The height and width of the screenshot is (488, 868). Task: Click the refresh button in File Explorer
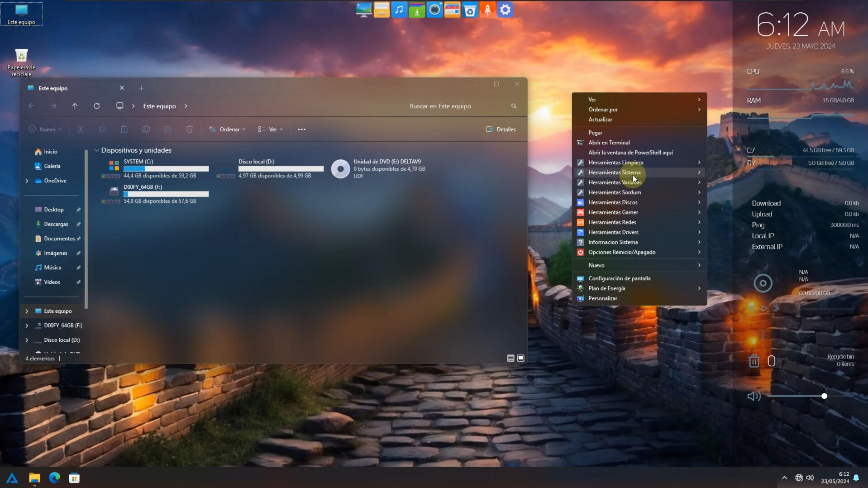96,106
